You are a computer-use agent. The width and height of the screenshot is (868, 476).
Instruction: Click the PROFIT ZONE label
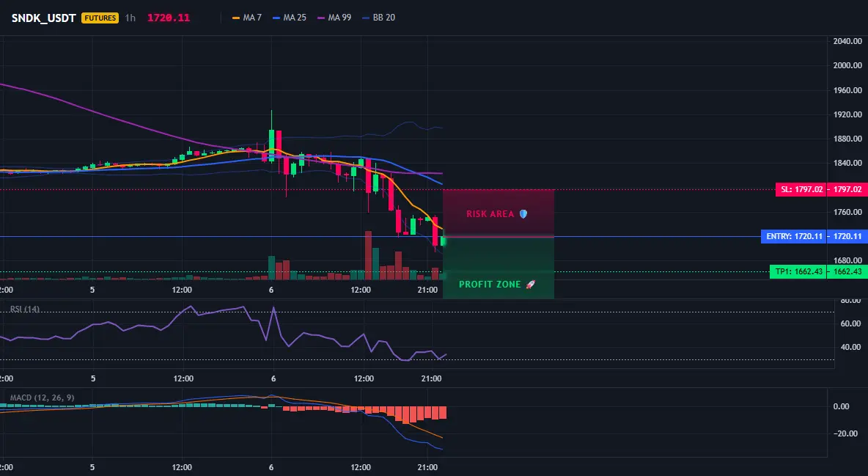point(497,285)
